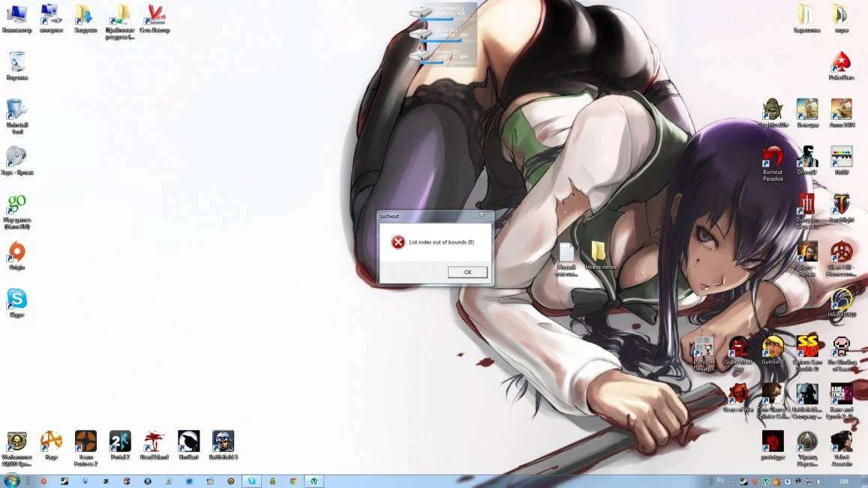Screen dimensions: 868x488
Task: Launch Serious Sam Double D shortcut
Action: 807,353
